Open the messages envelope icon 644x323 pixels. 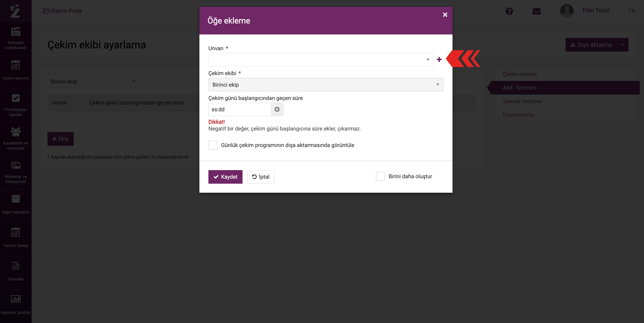(x=536, y=11)
